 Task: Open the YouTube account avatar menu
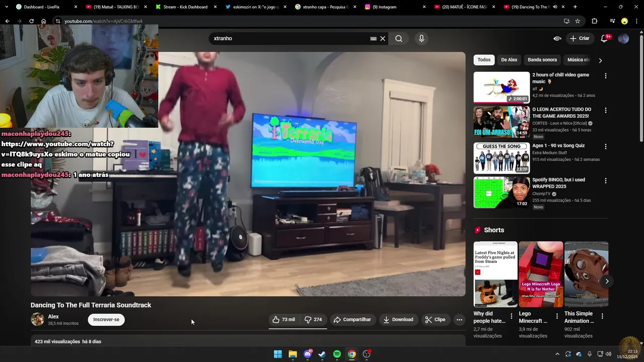tap(623, 38)
